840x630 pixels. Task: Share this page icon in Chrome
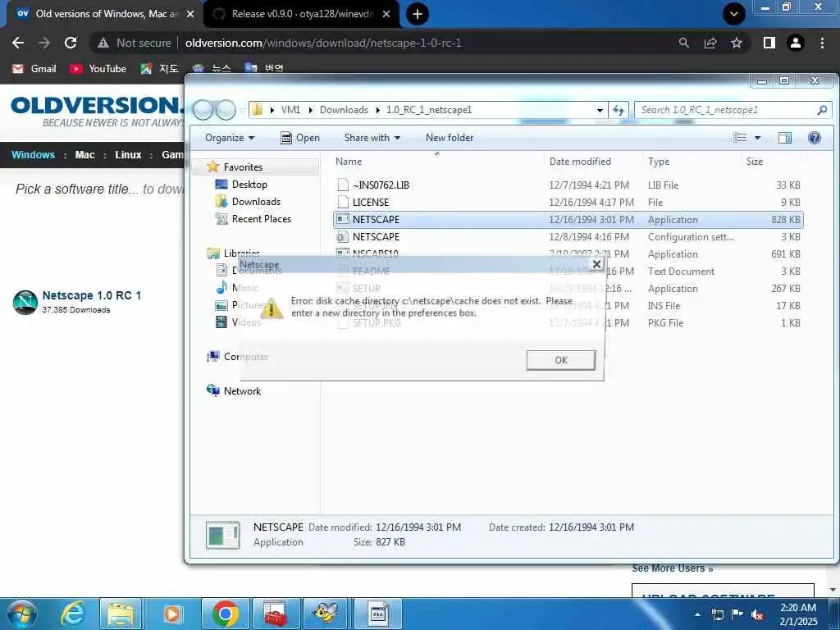(710, 43)
